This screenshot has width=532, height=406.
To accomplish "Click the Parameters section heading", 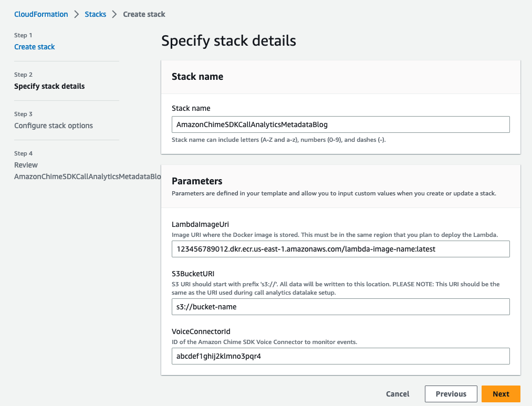I will 197,181.
